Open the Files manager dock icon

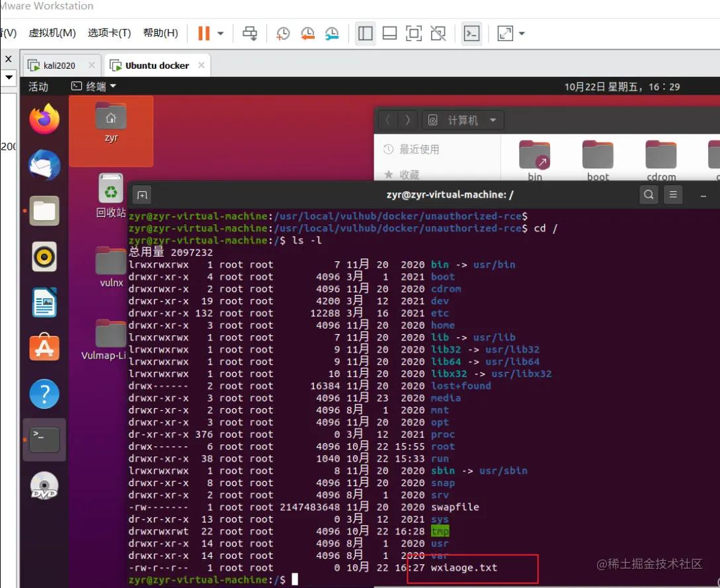click(44, 211)
